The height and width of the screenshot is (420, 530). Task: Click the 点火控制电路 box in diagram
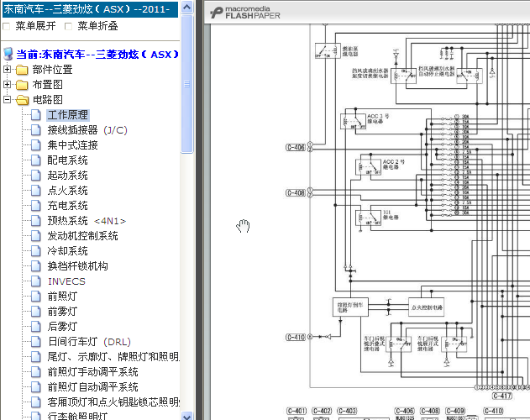(x=426, y=307)
